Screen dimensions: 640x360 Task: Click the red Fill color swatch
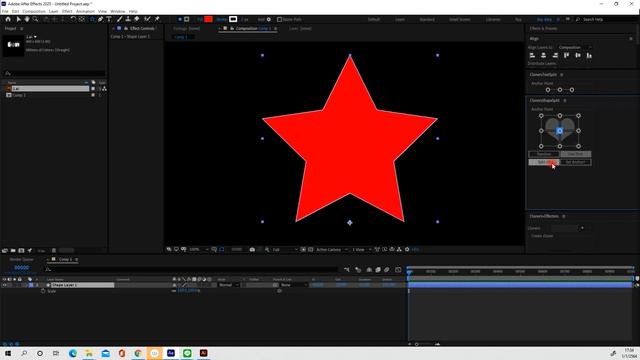click(209, 19)
